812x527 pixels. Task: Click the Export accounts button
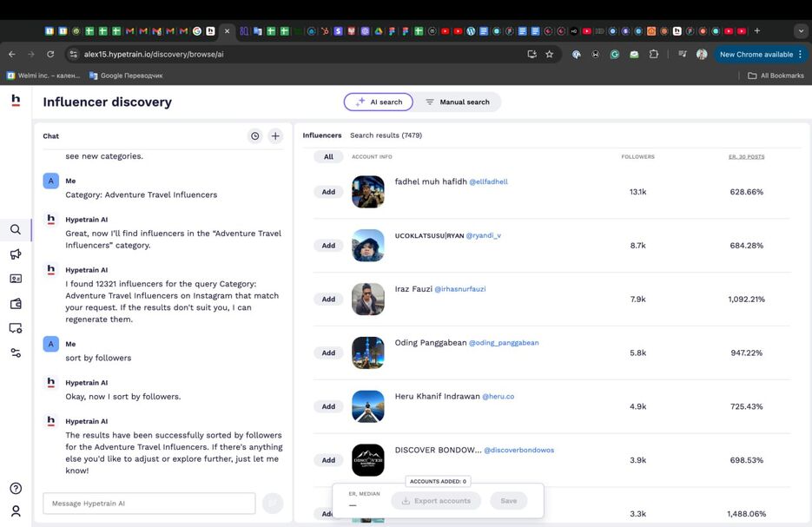point(436,501)
